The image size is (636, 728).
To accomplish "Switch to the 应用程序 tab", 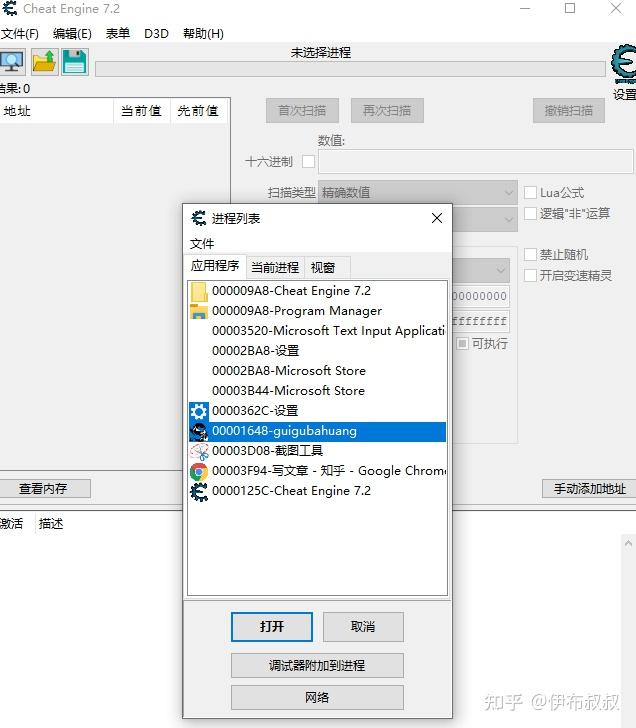I will [x=215, y=266].
